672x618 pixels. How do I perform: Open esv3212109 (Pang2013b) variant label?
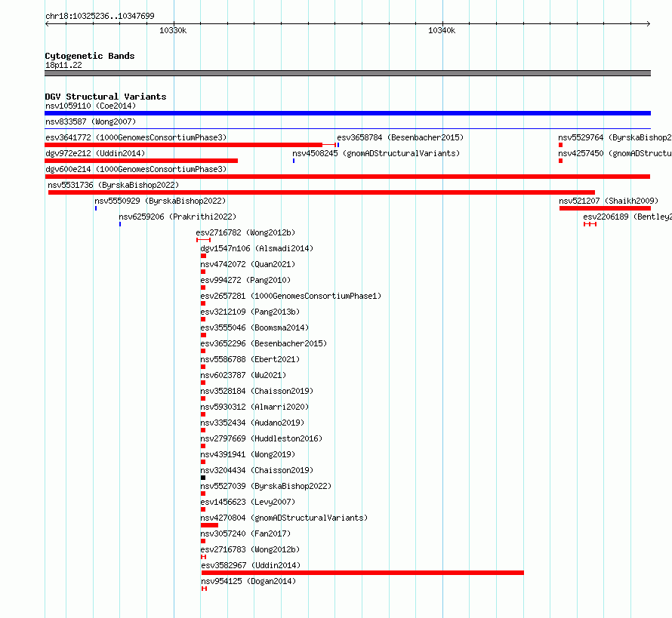pos(250,312)
